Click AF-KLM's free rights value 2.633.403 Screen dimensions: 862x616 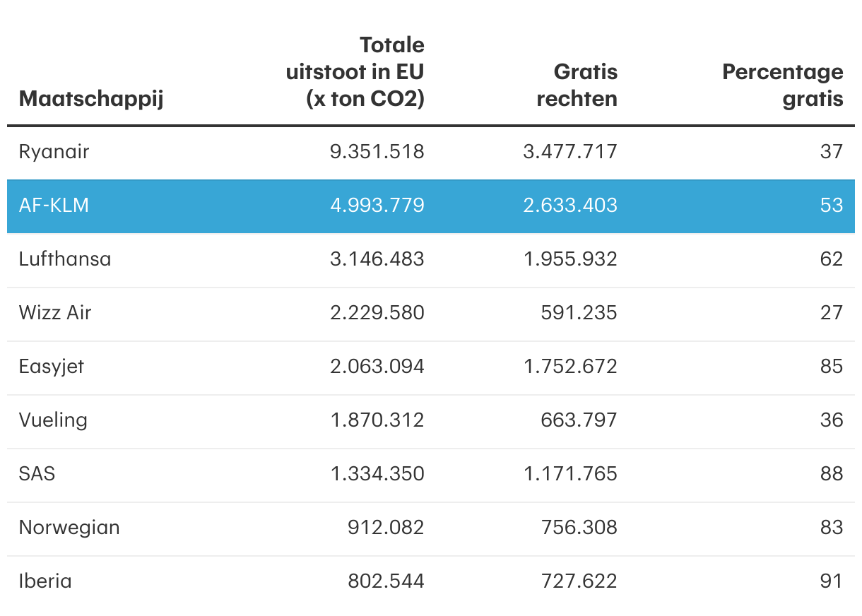coord(570,205)
